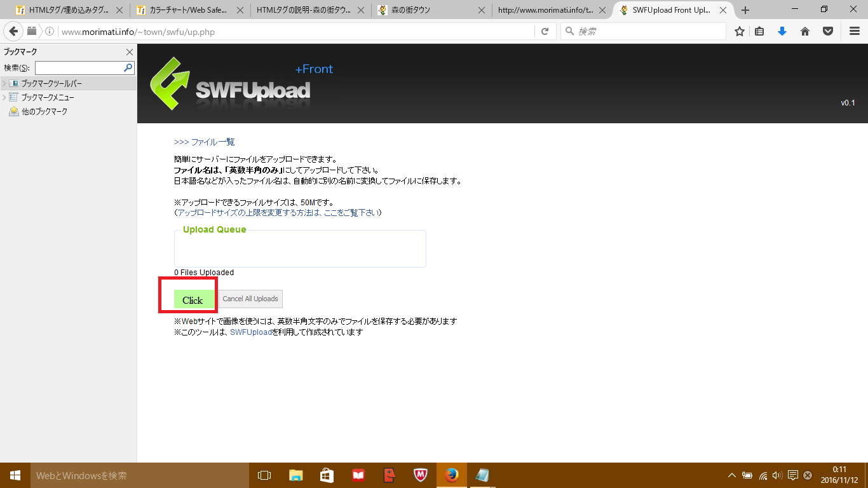Open the McAfee taskbar icon
This screenshot has height=488, width=868.
click(x=420, y=475)
